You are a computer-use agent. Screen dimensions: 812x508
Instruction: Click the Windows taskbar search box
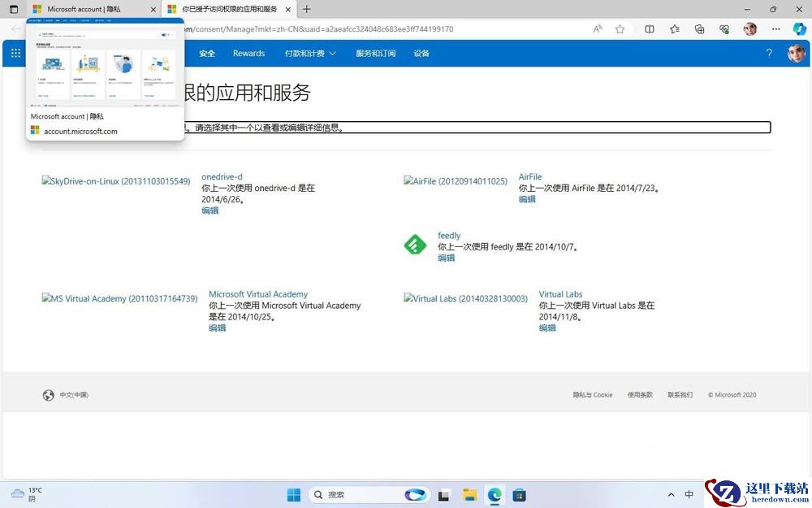tap(357, 494)
